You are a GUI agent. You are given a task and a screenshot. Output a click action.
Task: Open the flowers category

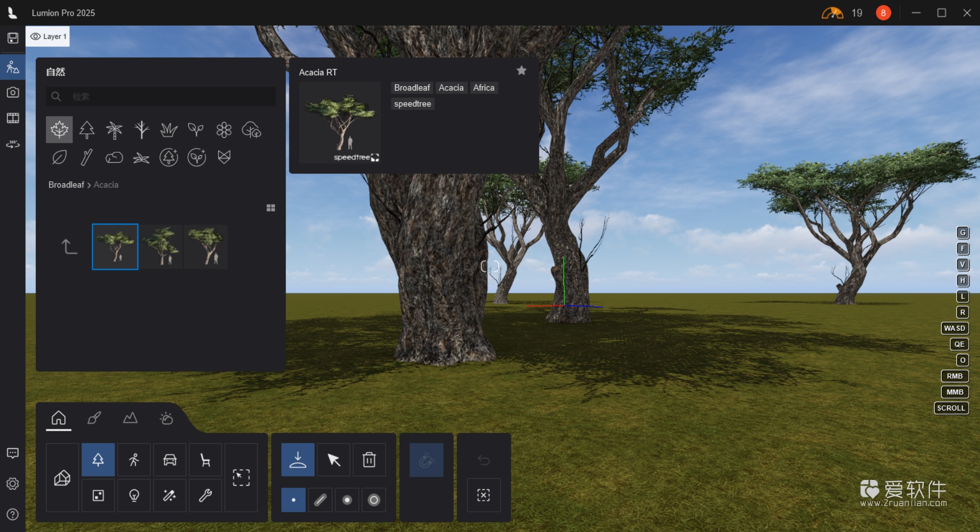coord(224,130)
